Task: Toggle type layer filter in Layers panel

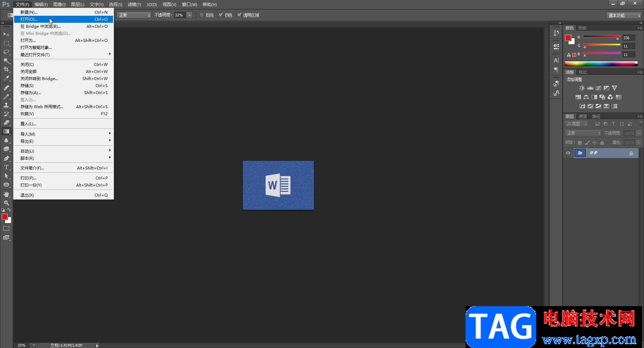Action: 613,124
